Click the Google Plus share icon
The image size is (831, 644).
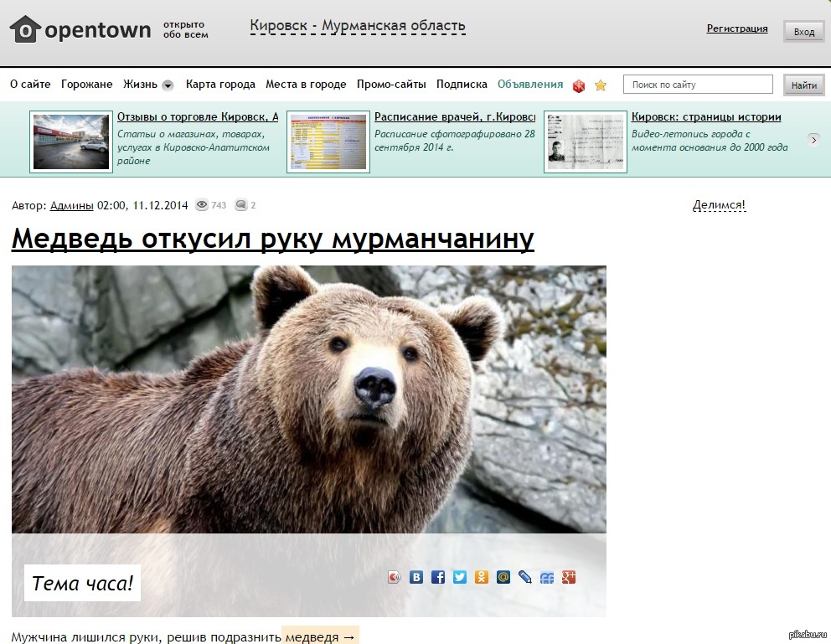pos(569,577)
